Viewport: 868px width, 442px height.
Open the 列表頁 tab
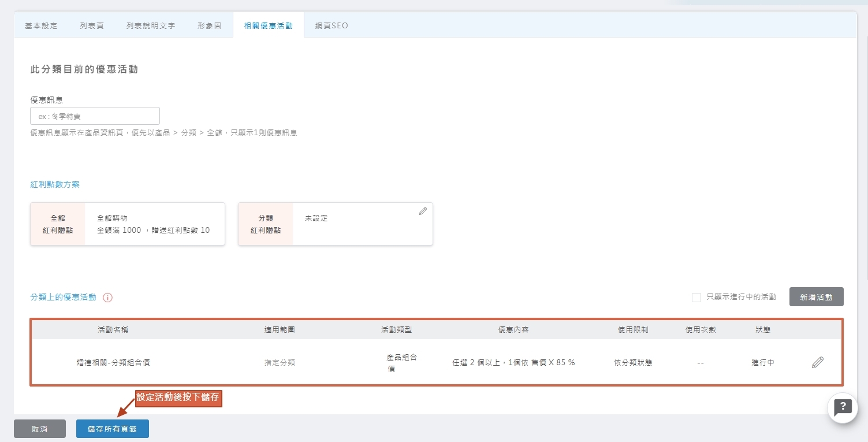[92, 26]
